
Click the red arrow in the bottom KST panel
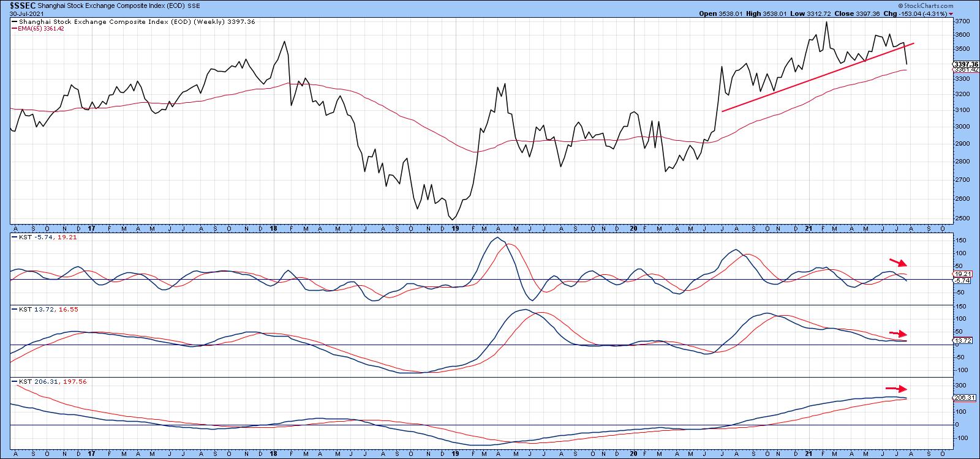pos(895,389)
